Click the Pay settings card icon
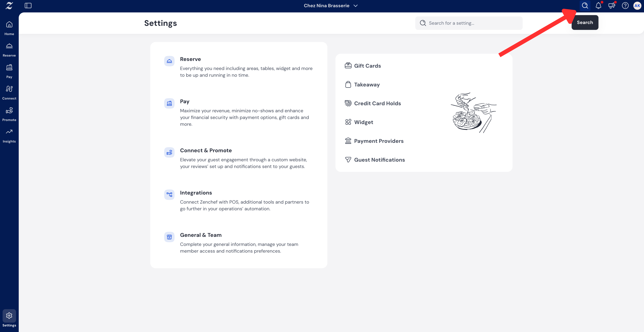 (169, 103)
